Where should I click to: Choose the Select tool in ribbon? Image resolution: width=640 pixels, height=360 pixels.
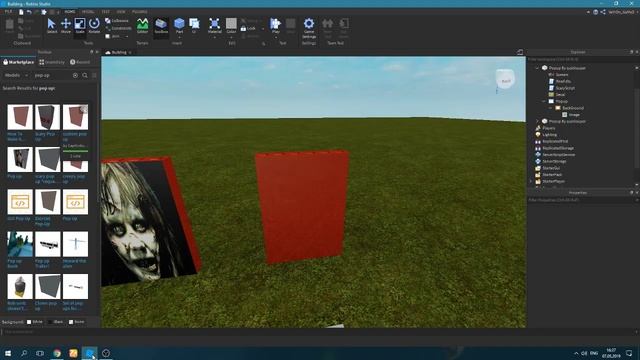[52, 26]
